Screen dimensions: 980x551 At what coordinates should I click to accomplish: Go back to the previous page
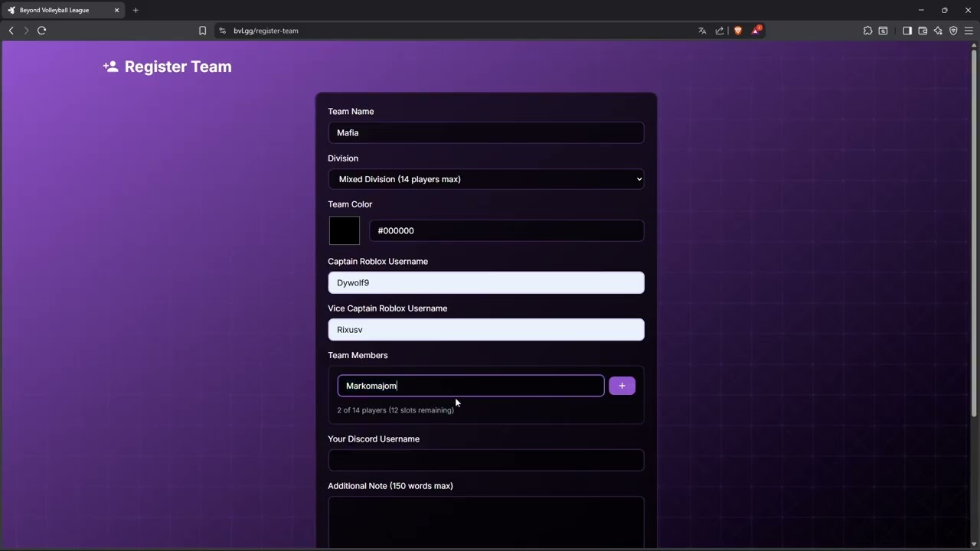click(x=11, y=31)
